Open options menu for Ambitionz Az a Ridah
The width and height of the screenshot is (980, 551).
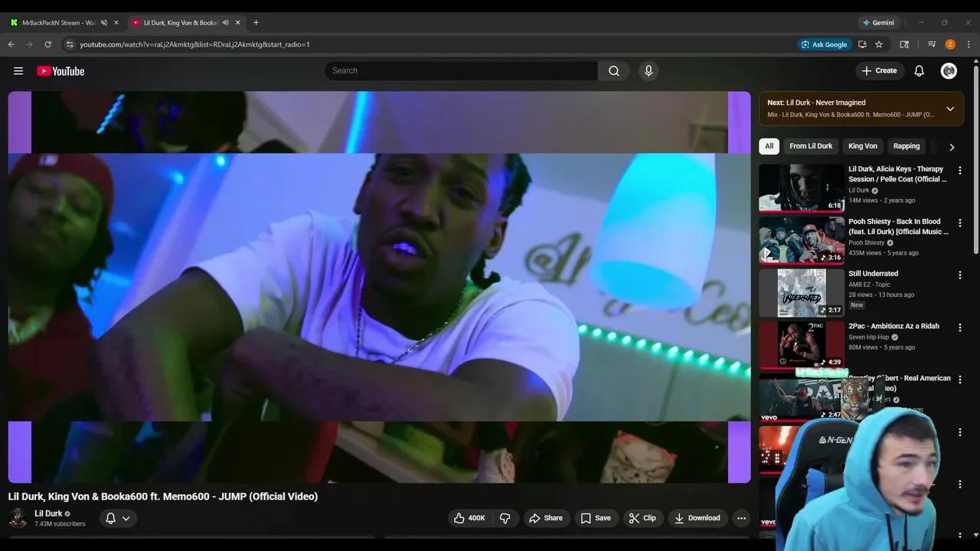coord(960,328)
